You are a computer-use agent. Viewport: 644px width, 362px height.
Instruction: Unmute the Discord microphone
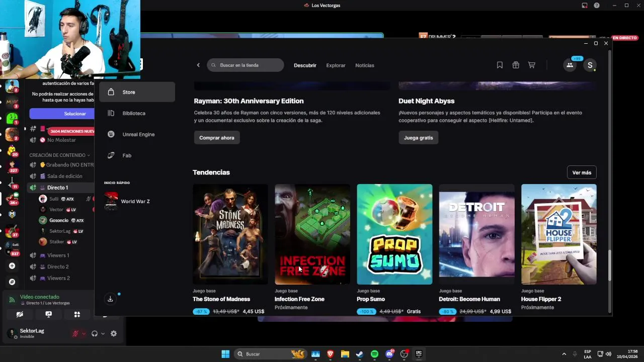75,333
